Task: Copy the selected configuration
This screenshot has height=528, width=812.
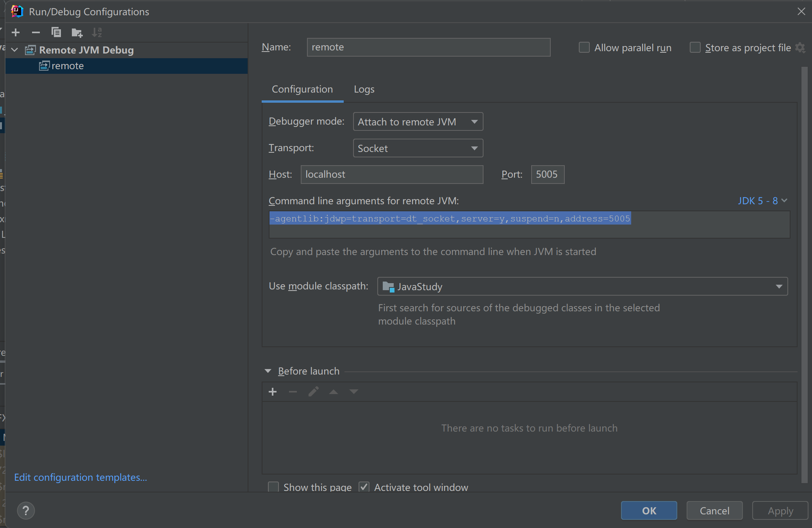Action: (56, 32)
